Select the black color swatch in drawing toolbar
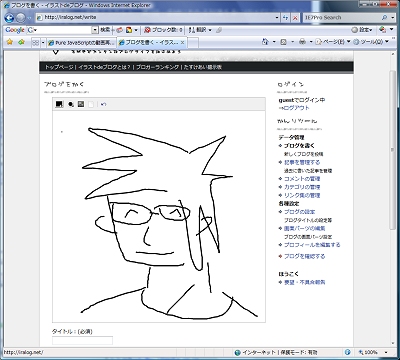The image size is (400, 360). click(59, 104)
